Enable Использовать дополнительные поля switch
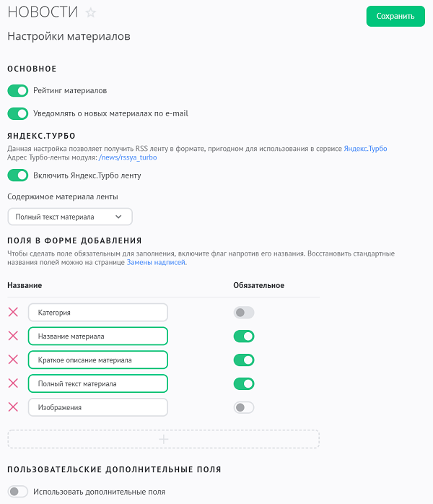The height and width of the screenshot is (504, 433). 17,492
